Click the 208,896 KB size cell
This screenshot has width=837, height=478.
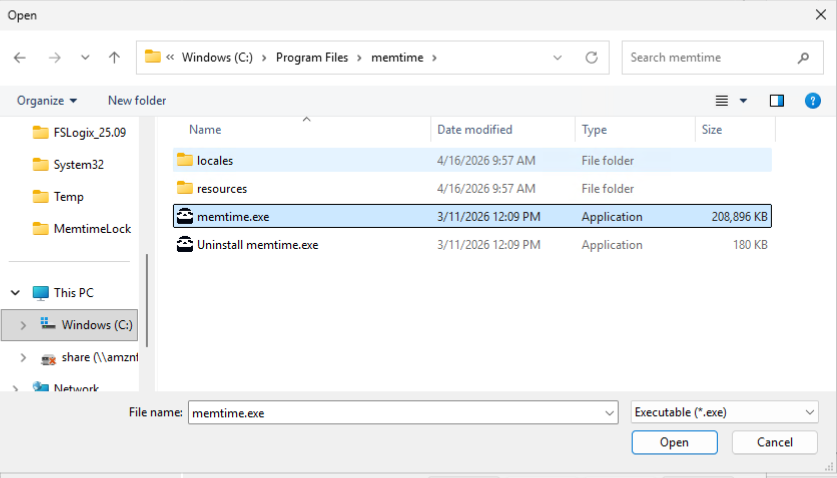coord(739,217)
